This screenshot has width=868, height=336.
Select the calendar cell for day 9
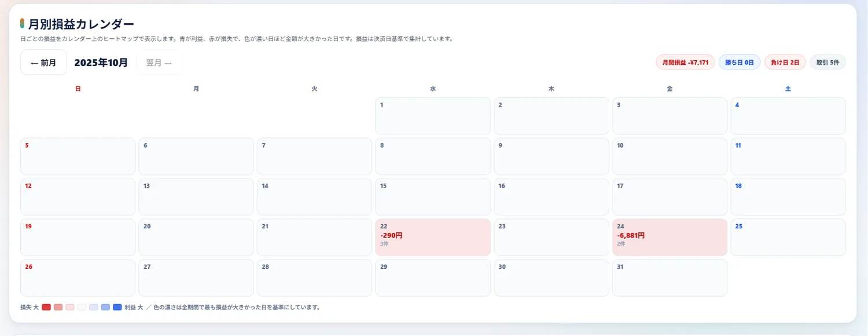[x=551, y=156]
